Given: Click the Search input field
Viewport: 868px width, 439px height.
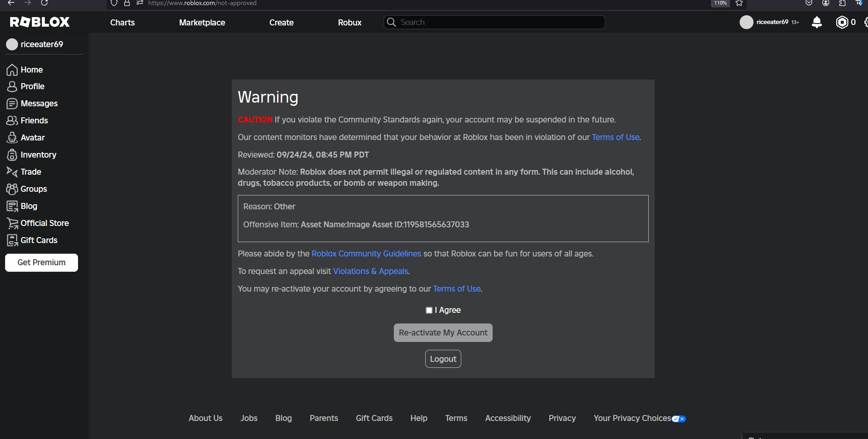Looking at the screenshot, I should click(x=494, y=22).
